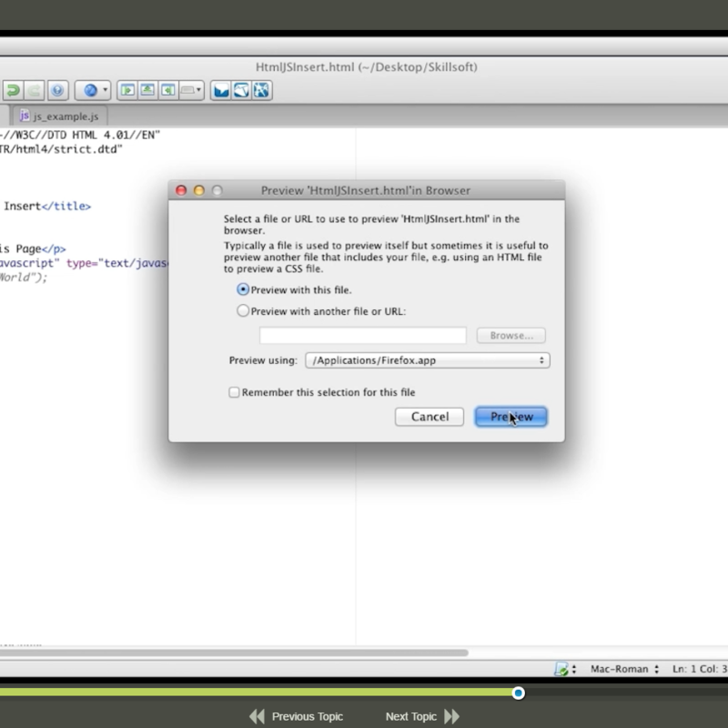Click the Cancel button
This screenshot has height=728, width=728.
(x=430, y=417)
